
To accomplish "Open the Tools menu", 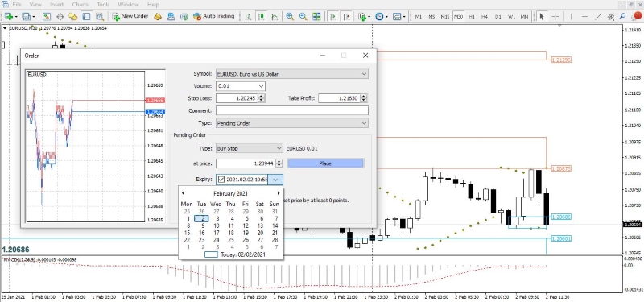I will [x=103, y=5].
